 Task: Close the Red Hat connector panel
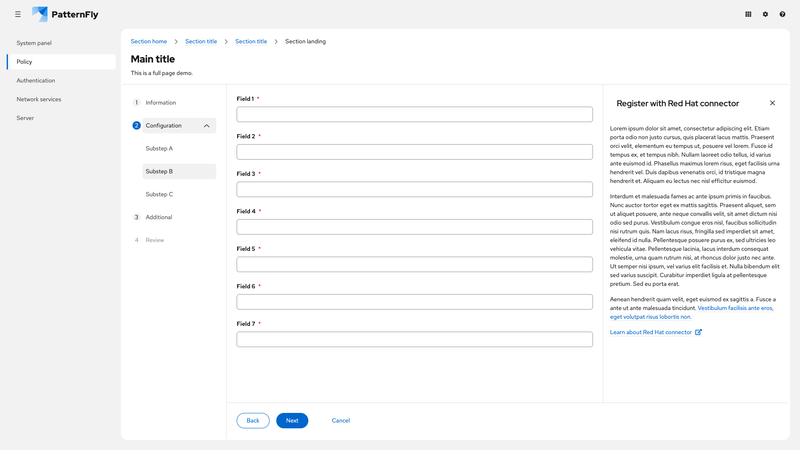click(x=772, y=103)
